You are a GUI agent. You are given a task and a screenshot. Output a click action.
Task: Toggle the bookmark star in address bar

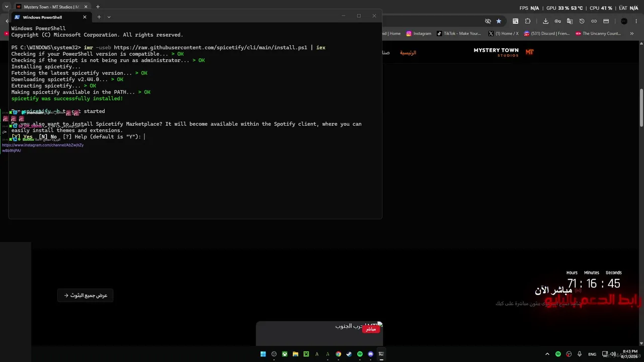(499, 21)
